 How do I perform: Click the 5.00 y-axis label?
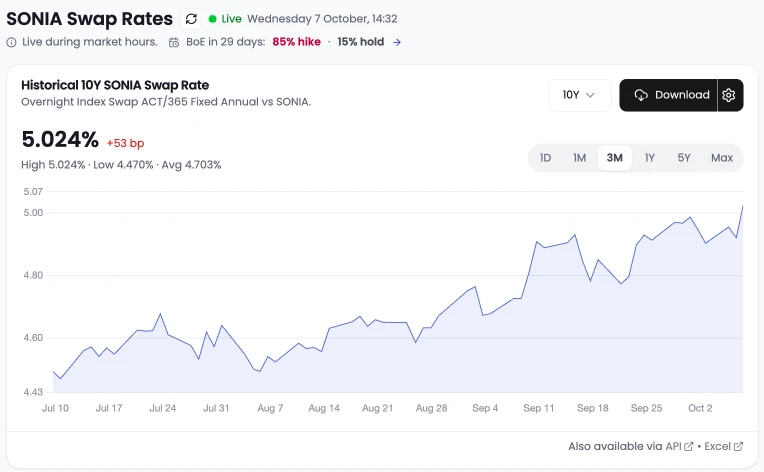click(33, 213)
